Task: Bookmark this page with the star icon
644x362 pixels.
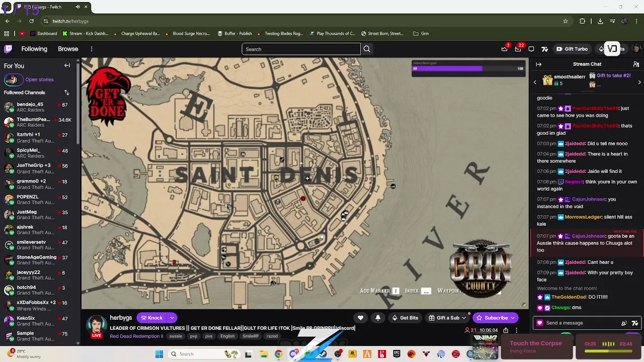Action: click(566, 21)
